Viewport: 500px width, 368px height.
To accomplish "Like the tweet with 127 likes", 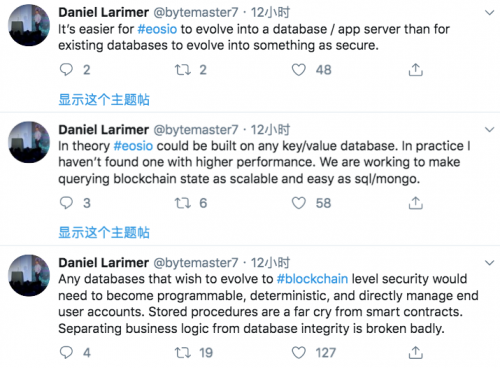I will pyautogui.click(x=299, y=353).
